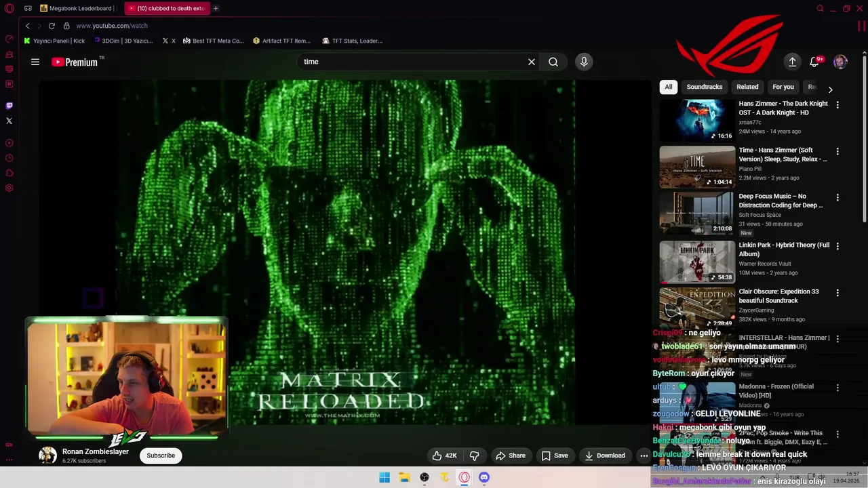Save the video to a playlist

[x=554, y=455]
